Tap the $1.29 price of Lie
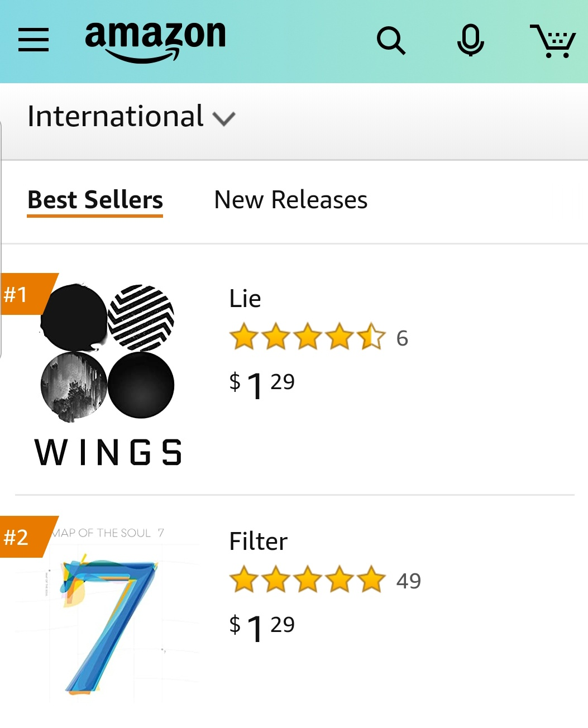The width and height of the screenshot is (588, 728). coord(262,385)
